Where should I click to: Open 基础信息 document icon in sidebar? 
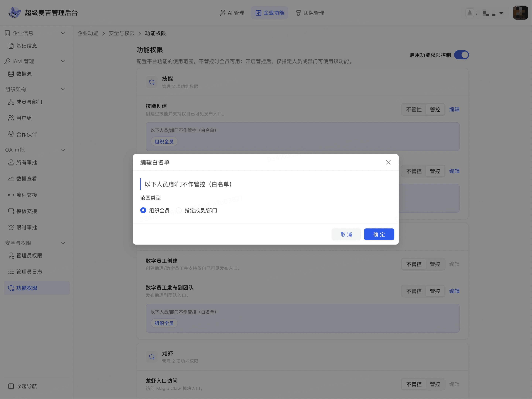pos(11,46)
